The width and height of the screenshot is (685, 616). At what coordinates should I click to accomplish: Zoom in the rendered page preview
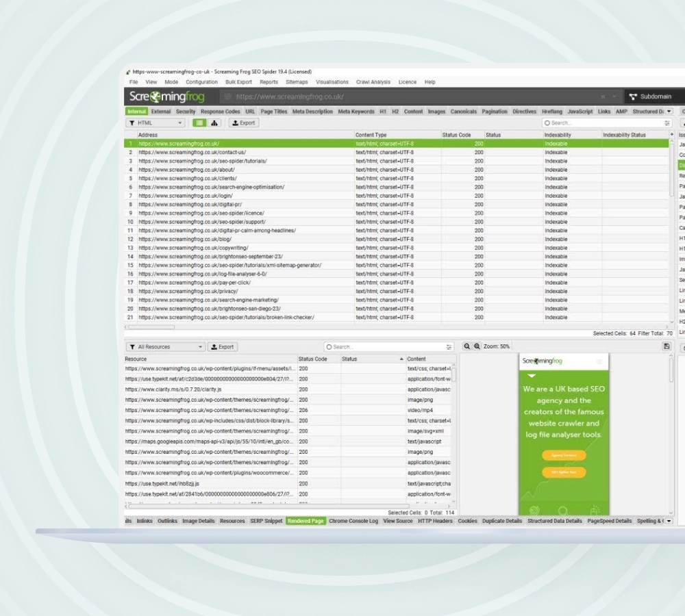point(477,346)
